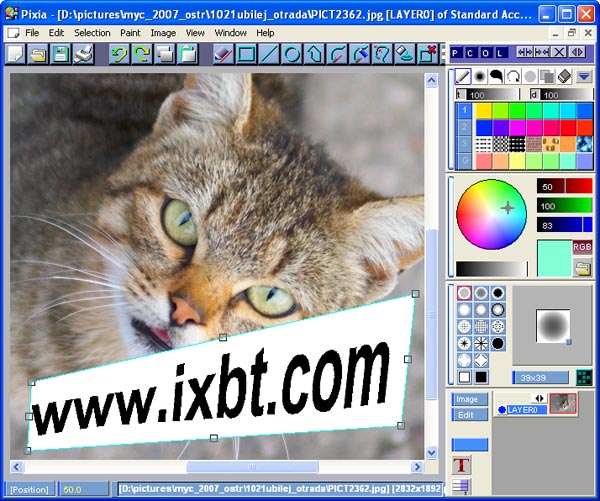Click the eraser-over-water icon in toolbar

pyautogui.click(x=406, y=54)
